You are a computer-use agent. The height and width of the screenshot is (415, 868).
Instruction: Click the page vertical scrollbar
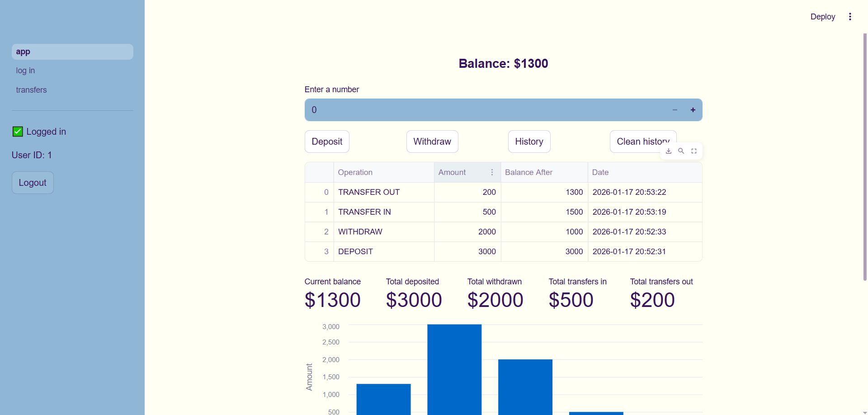pos(865,158)
